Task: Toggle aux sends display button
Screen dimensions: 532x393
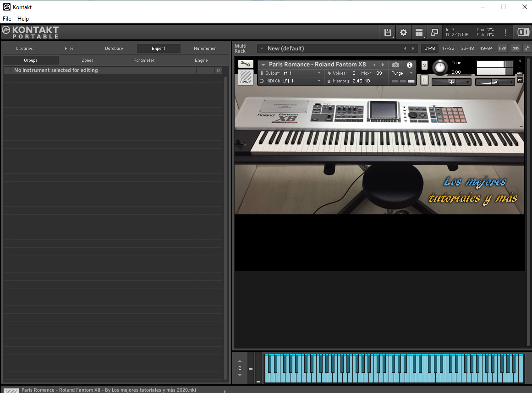Action: pos(516,49)
